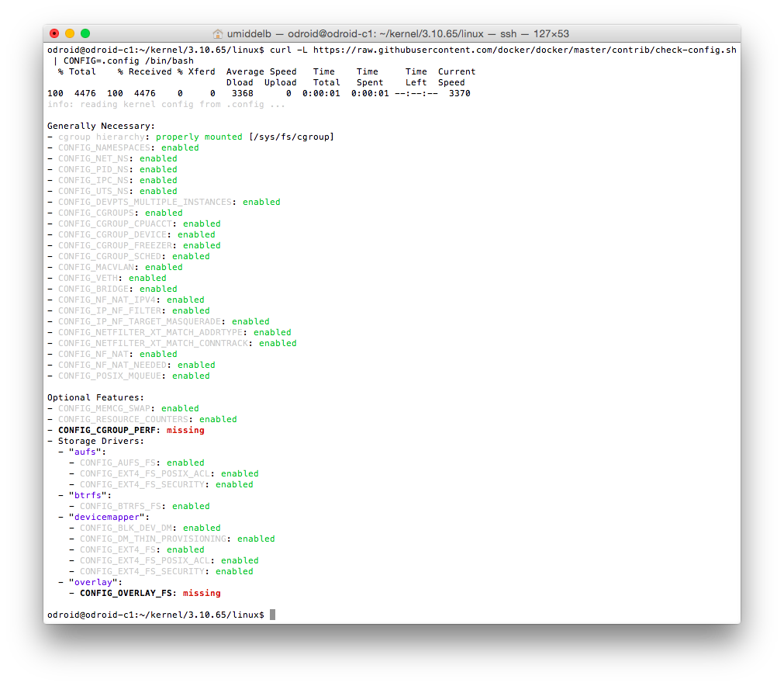The width and height of the screenshot is (784, 686).
Task: Click red 'missing' next to CONFIG_CGROUP_PERF
Action: [185, 431]
